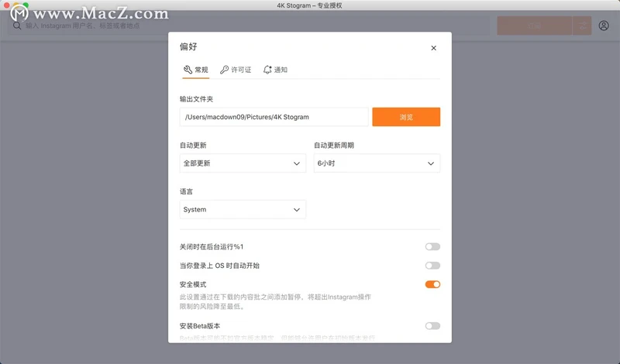The height and width of the screenshot is (364, 620).
Task: Click the 语言 label text
Action: [x=186, y=192]
